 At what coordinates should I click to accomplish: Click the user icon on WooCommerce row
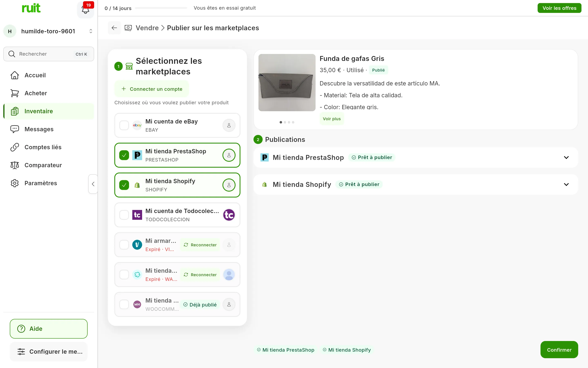[x=229, y=304]
